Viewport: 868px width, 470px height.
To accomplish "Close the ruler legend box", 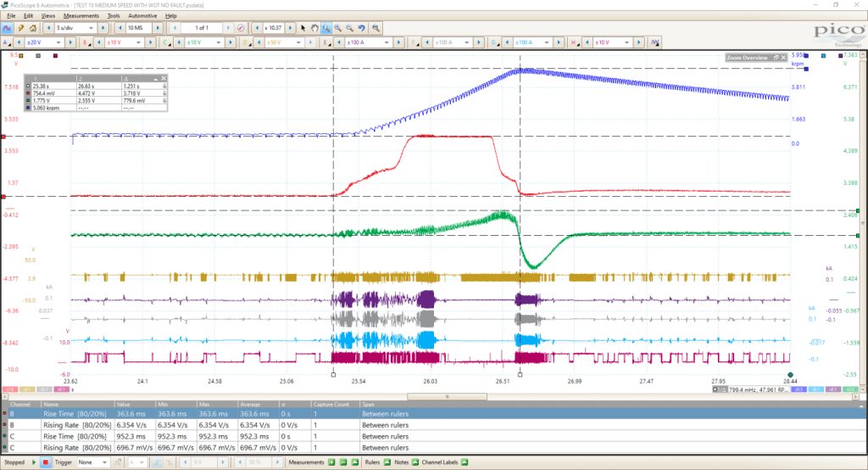I will point(164,79).
